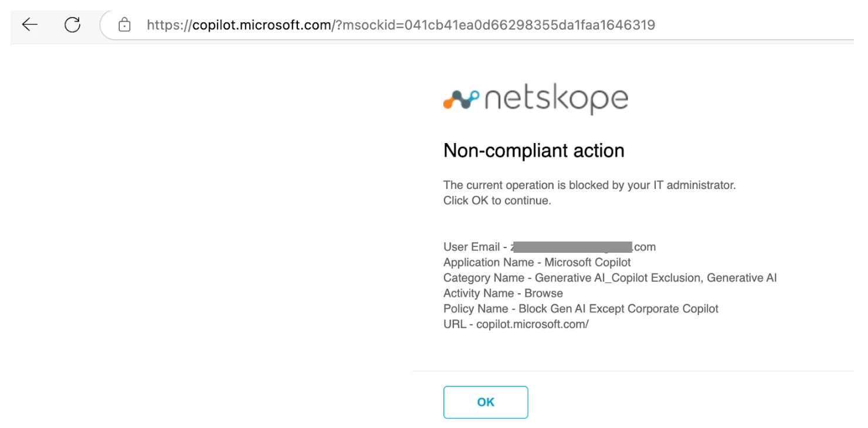Screen dimensions: 868x428
Task: Click the Policy Name Block Gen AI line
Action: coord(581,308)
